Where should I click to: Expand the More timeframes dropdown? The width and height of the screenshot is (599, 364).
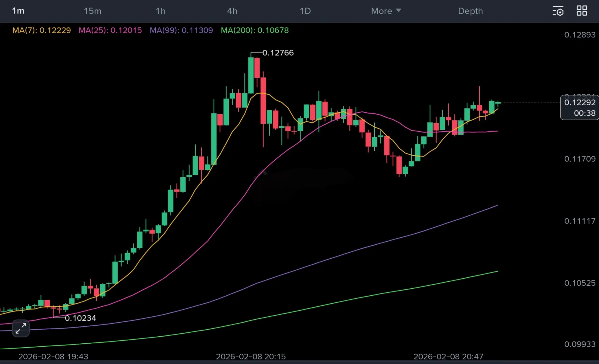tap(382, 11)
